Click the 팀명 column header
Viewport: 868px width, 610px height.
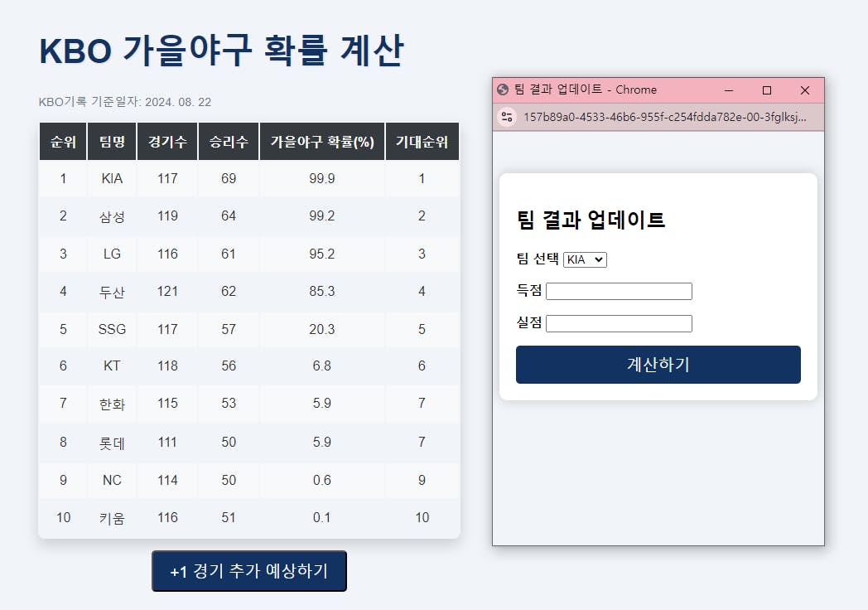[x=112, y=142]
